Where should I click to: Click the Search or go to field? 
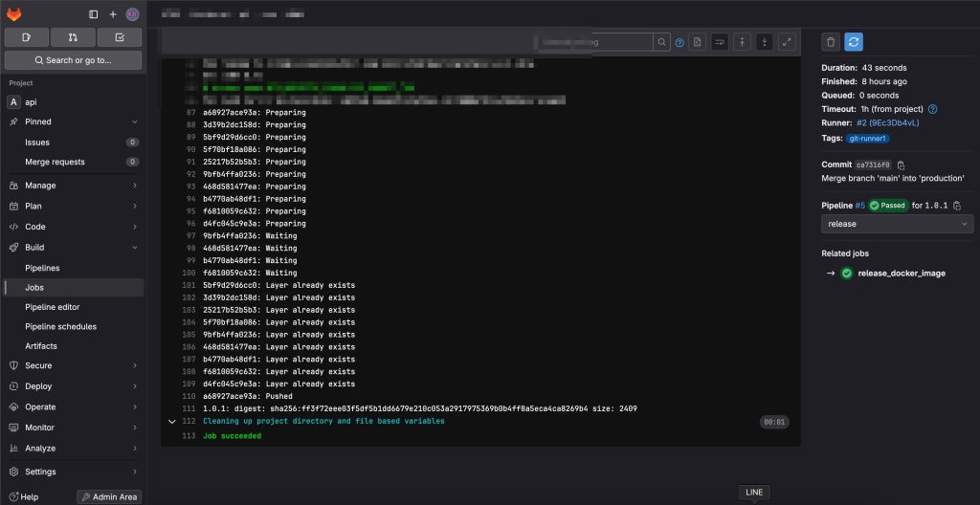click(x=73, y=60)
